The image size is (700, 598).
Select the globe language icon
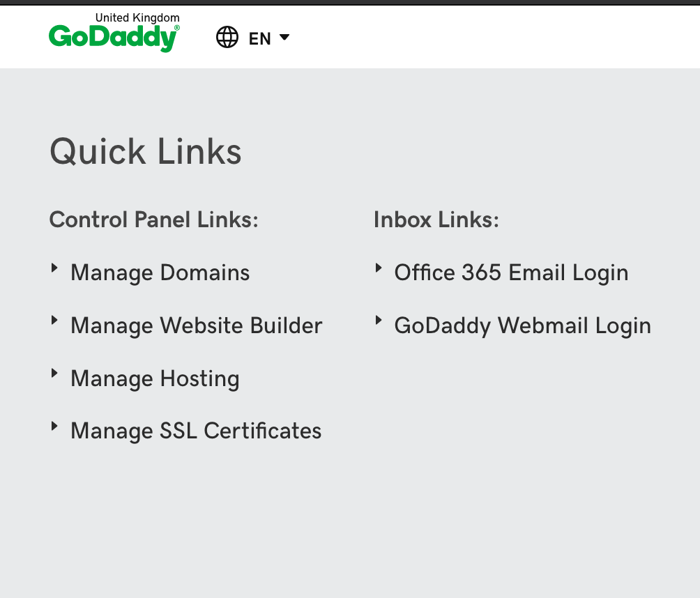pyautogui.click(x=227, y=37)
